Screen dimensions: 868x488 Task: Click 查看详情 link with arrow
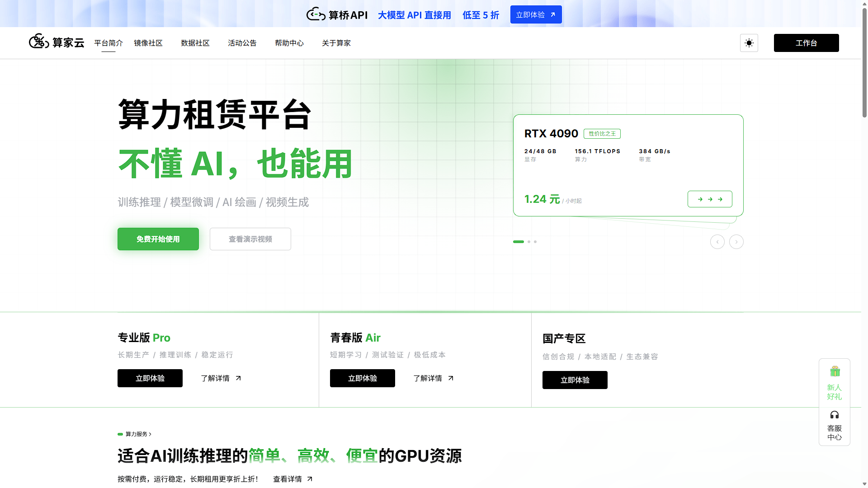tap(293, 479)
